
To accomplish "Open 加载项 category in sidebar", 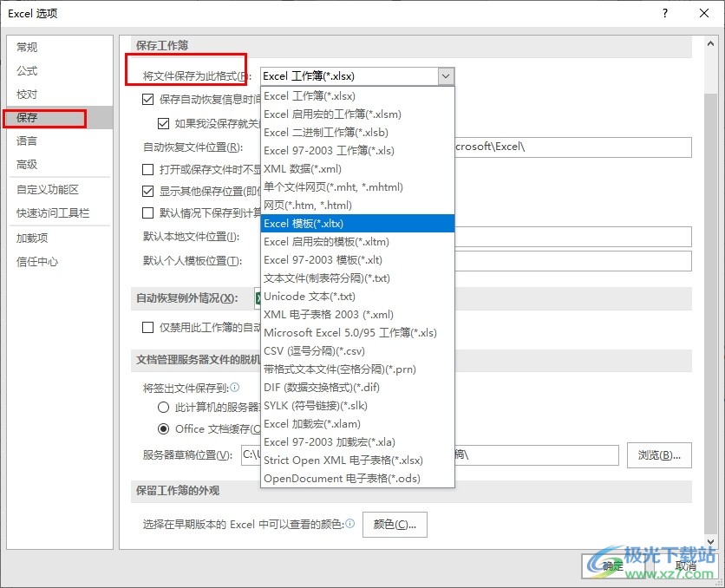I will tap(60, 238).
